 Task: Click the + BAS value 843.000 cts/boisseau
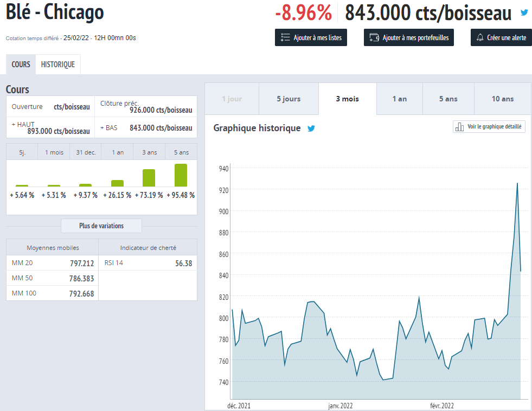click(x=161, y=128)
